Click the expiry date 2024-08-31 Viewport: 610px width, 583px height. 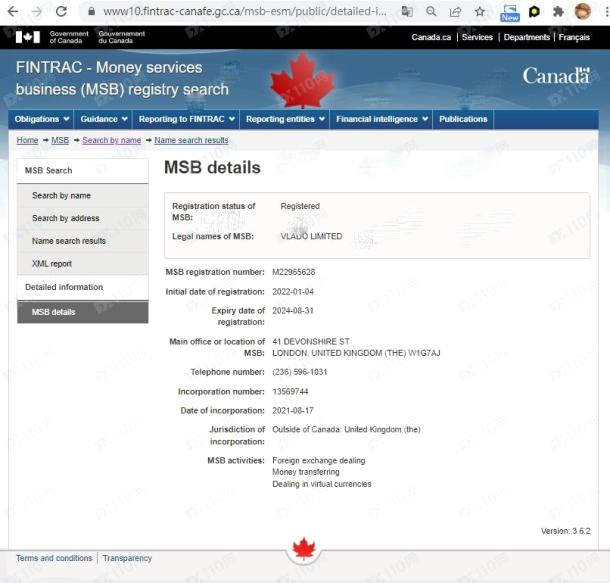click(x=293, y=311)
